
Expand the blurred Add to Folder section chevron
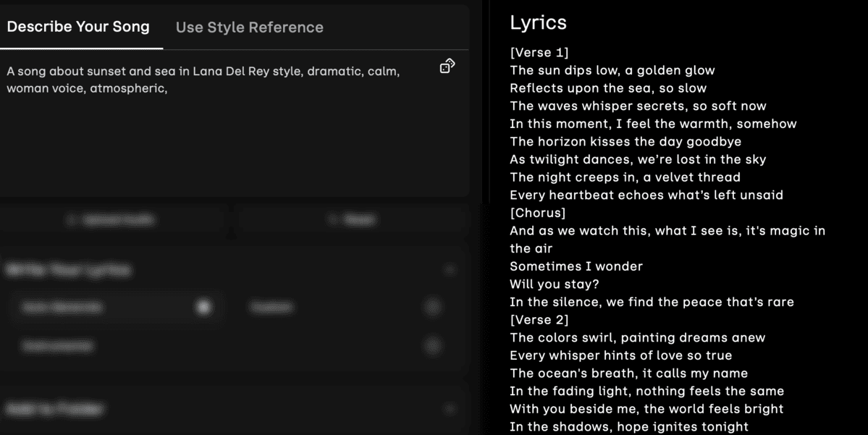click(x=450, y=409)
